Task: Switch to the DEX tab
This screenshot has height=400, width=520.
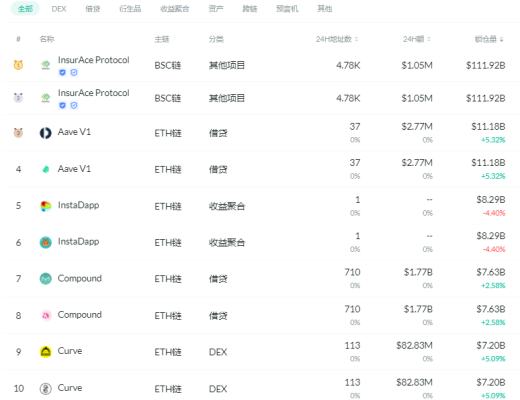Action: tap(59, 9)
